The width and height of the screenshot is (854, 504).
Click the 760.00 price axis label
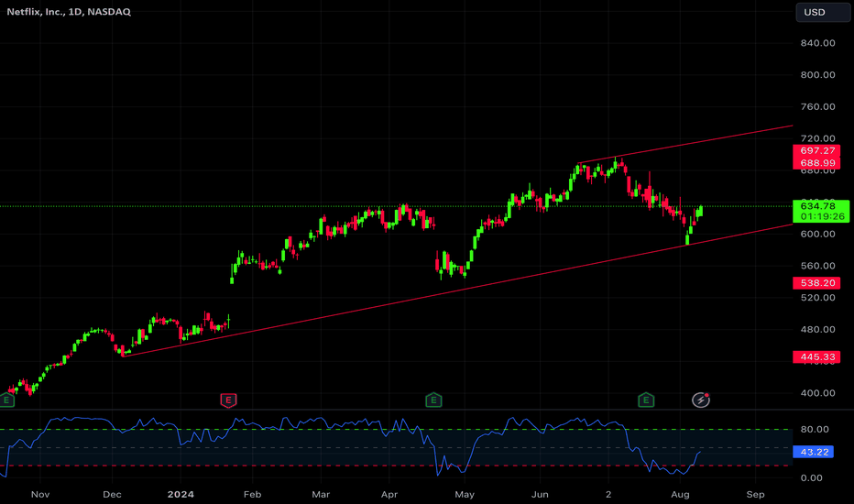tap(817, 107)
